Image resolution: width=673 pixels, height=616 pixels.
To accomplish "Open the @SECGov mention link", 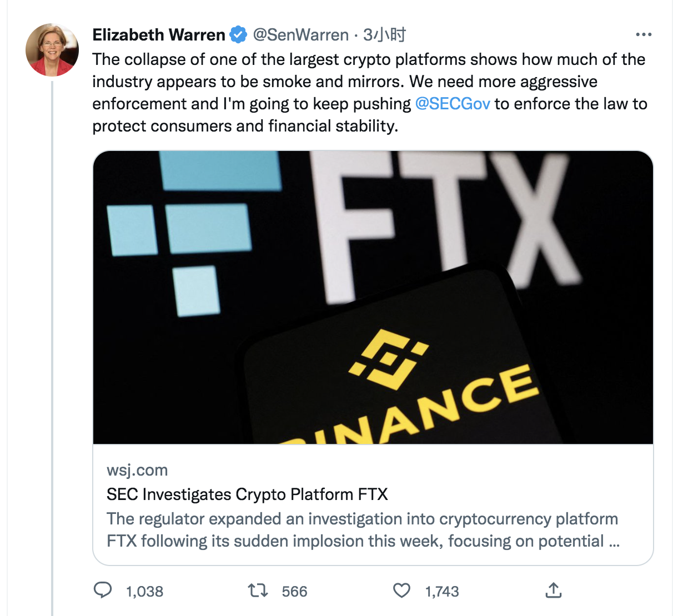I will tap(452, 103).
